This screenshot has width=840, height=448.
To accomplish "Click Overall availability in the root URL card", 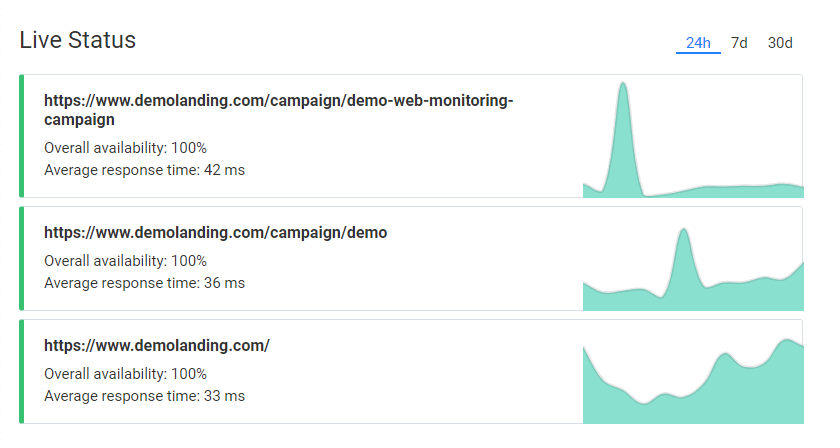I will coord(125,374).
